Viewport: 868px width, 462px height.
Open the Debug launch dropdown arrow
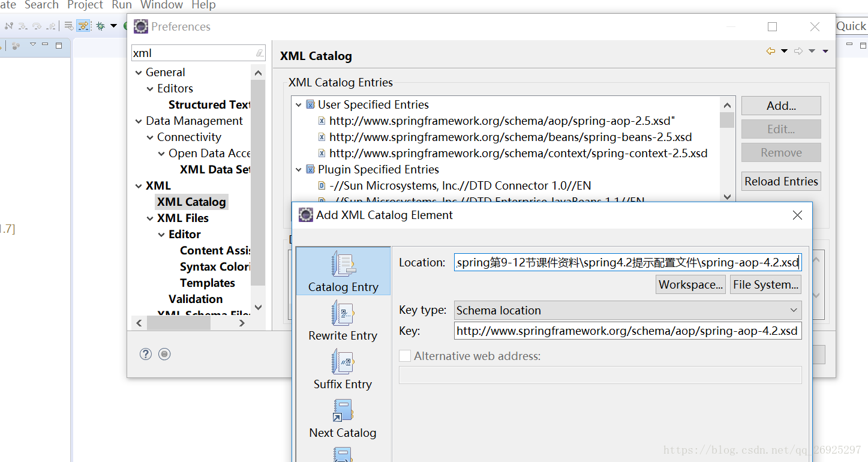coord(113,26)
